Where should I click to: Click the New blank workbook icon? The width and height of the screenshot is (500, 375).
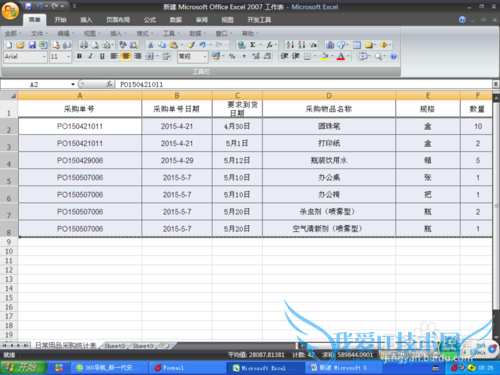(9, 45)
